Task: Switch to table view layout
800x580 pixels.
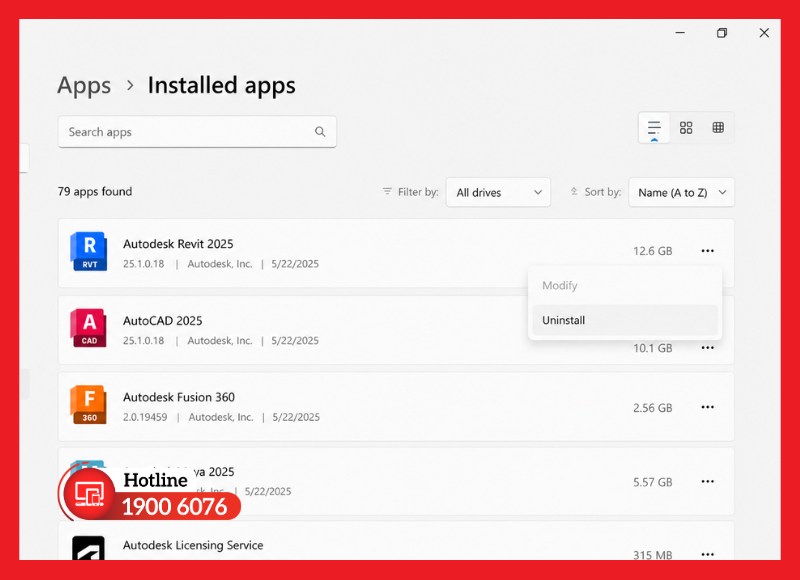Action: 718,128
